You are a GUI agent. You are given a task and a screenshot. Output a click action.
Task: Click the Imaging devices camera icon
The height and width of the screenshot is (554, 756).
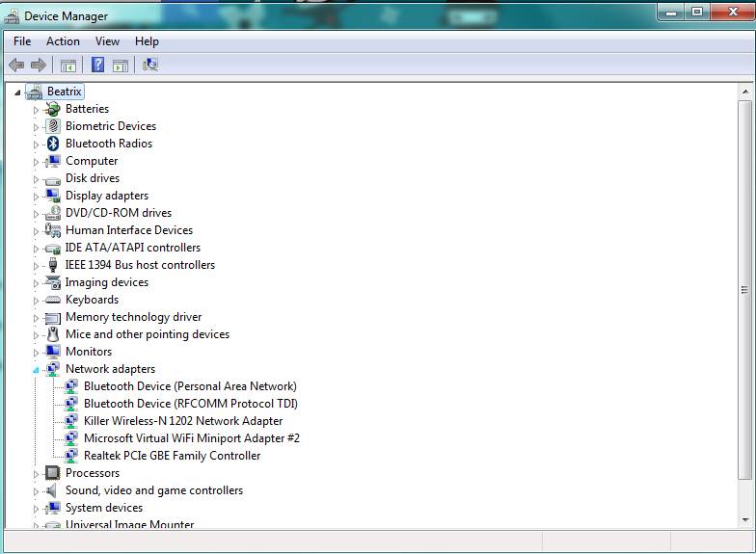(52, 282)
